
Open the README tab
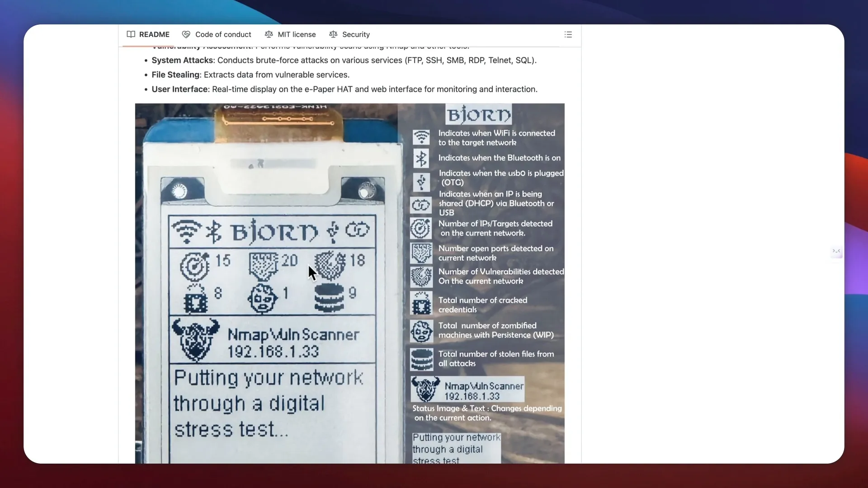pyautogui.click(x=148, y=34)
